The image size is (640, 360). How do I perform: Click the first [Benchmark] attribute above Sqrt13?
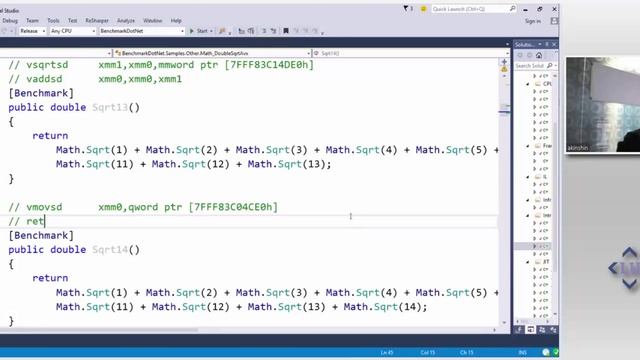pos(41,93)
